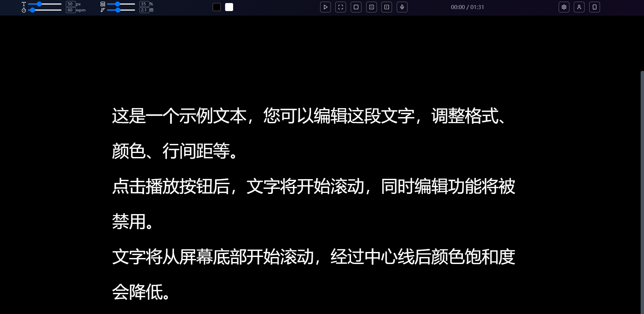Enter fullscreen mode using the toolbar icon
This screenshot has height=314, width=644.
coord(341,7)
